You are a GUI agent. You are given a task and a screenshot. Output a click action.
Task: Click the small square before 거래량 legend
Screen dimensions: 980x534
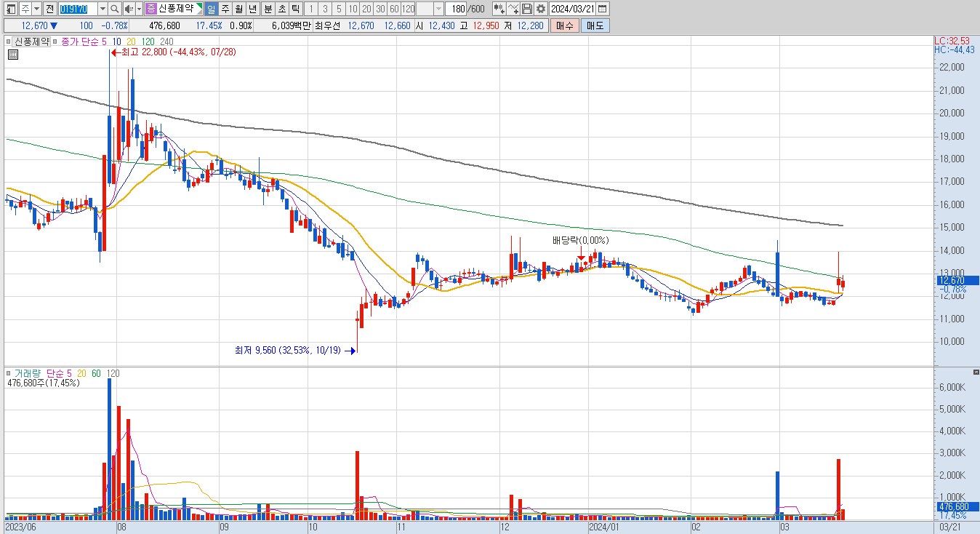tap(9, 373)
